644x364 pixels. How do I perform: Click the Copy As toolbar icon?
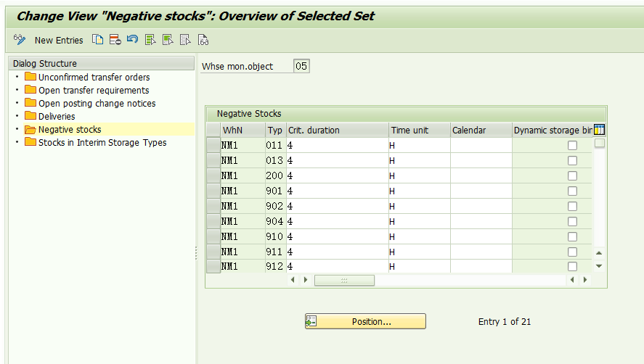[98, 40]
